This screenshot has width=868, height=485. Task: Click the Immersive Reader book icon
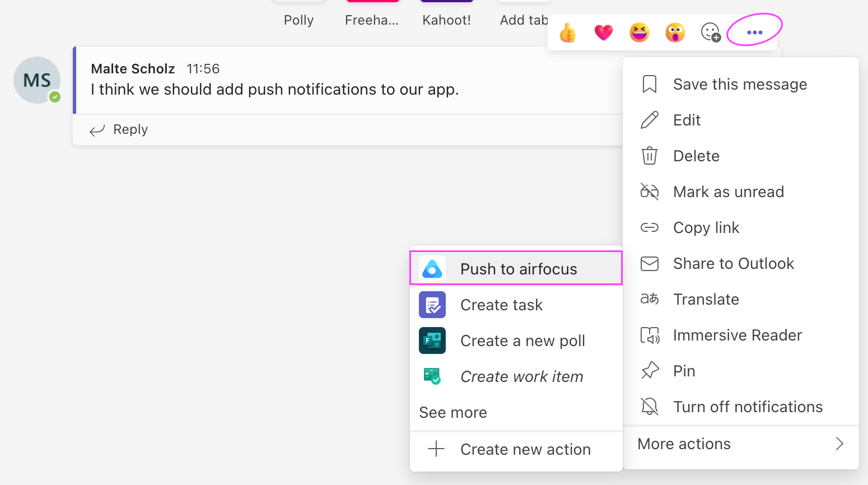pyautogui.click(x=650, y=335)
